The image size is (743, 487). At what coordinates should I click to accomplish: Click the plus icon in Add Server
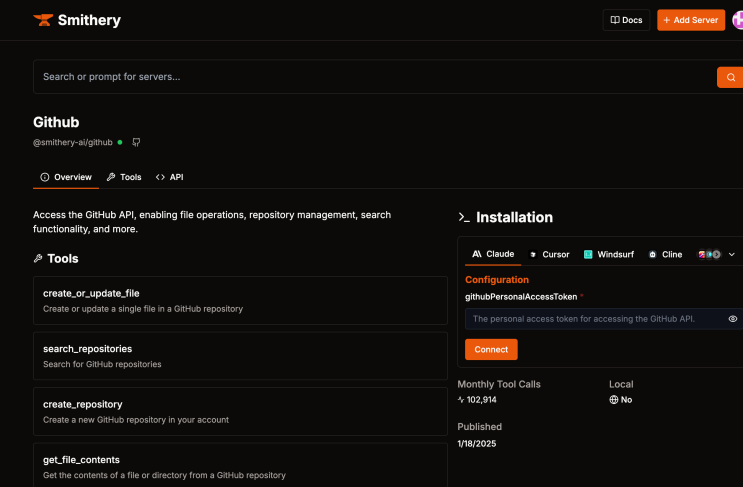[x=667, y=20]
